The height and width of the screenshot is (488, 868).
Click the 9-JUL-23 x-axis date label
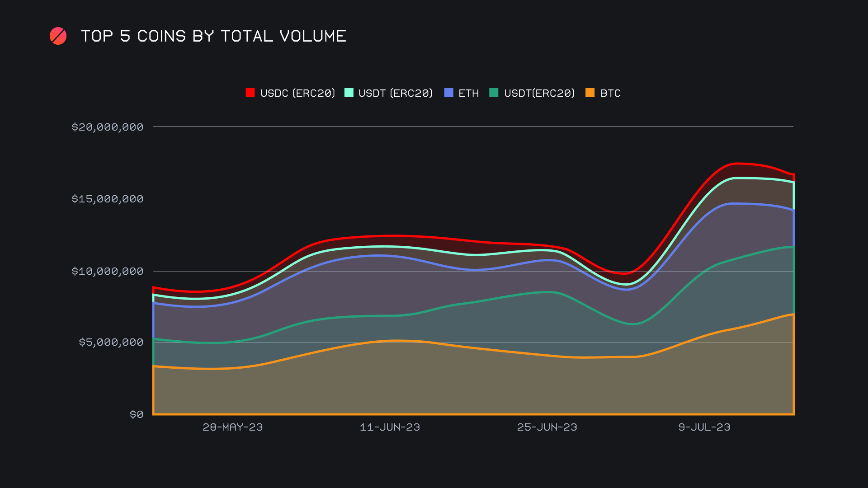click(704, 427)
